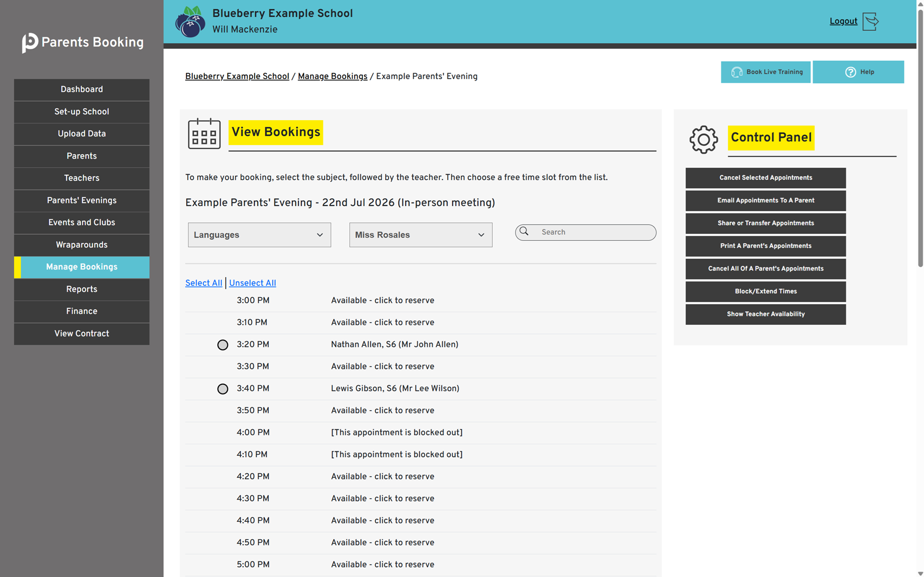Select the 3:20 PM Nathan Allen radio button
Screen dimensions: 924x577
click(x=223, y=345)
